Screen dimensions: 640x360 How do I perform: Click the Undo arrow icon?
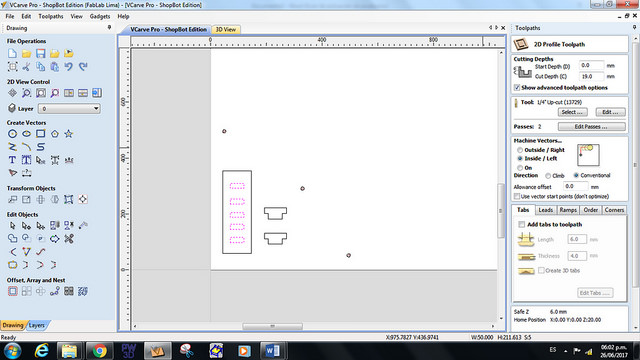pyautogui.click(x=69, y=67)
